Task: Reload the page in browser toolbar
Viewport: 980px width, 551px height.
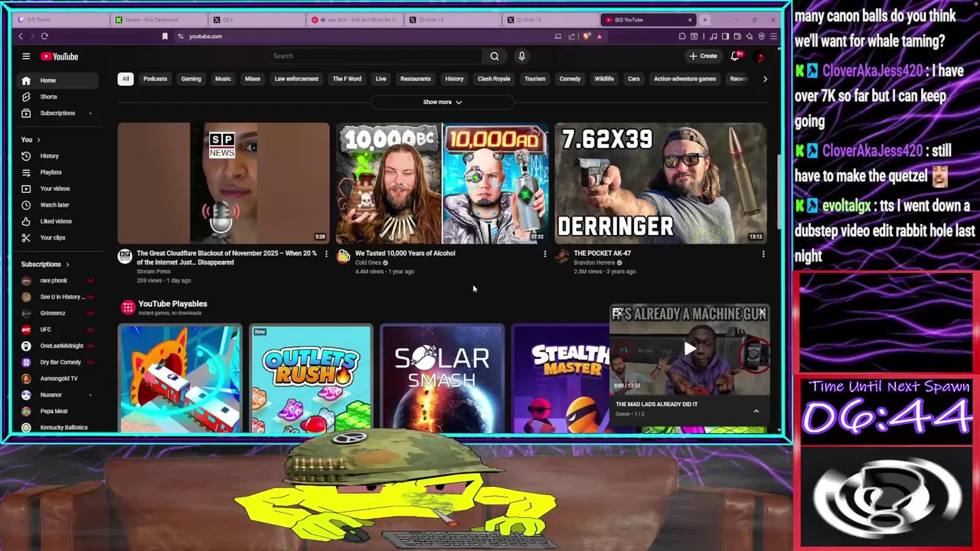Action: 44,36
